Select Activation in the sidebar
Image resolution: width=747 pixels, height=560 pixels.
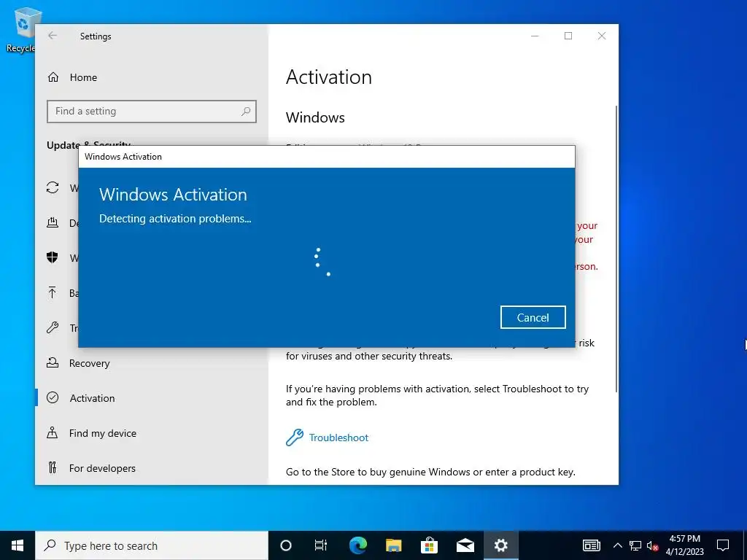(x=92, y=398)
